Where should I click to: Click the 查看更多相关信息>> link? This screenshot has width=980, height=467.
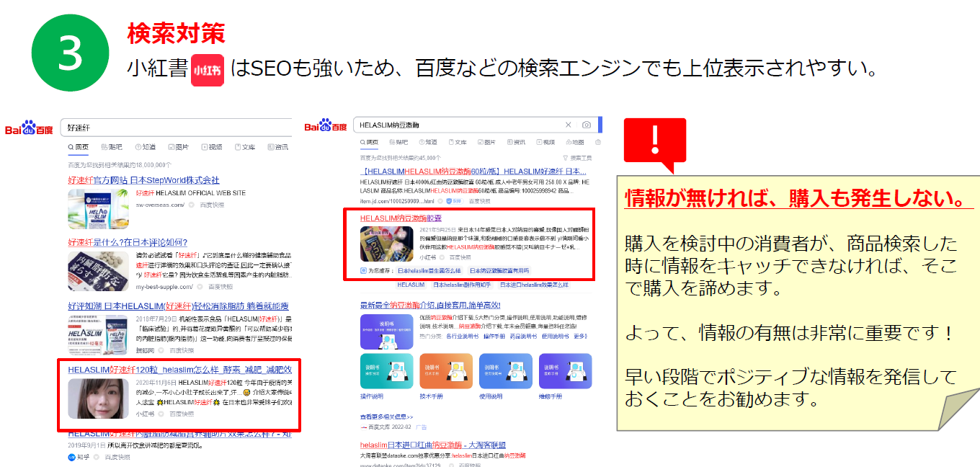(x=386, y=416)
